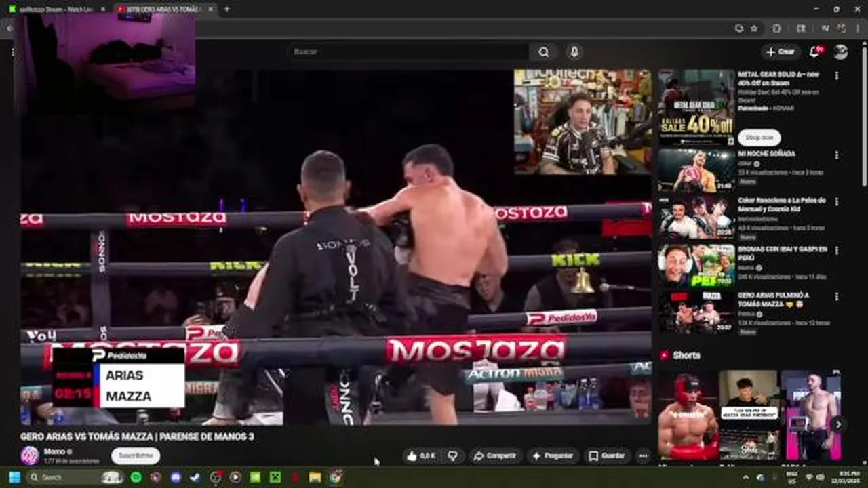Activate voice search microphone icon
This screenshot has height=488, width=868.
click(x=574, y=52)
